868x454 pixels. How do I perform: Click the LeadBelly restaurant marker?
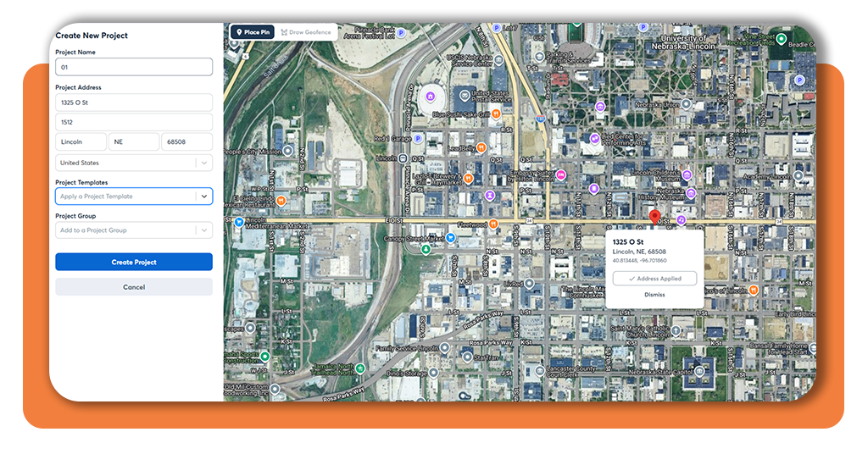481,147
